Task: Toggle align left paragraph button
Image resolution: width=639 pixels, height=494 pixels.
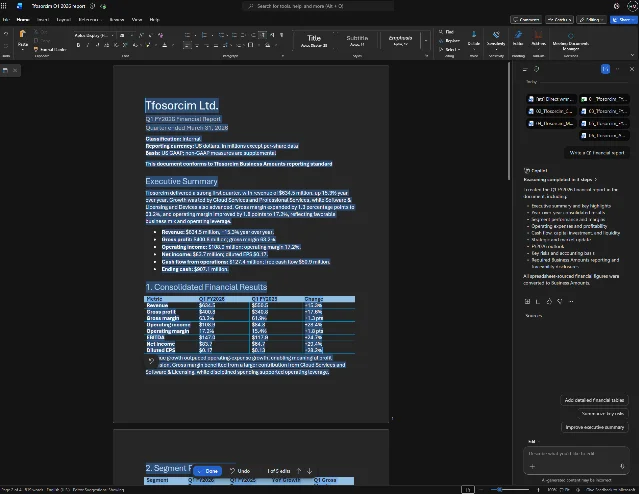Action: [187, 45]
